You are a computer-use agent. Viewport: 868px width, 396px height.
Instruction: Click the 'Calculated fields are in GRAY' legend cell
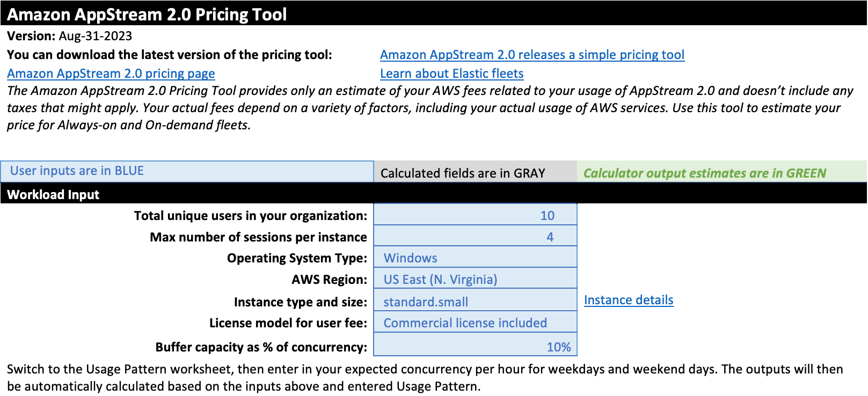click(x=476, y=172)
